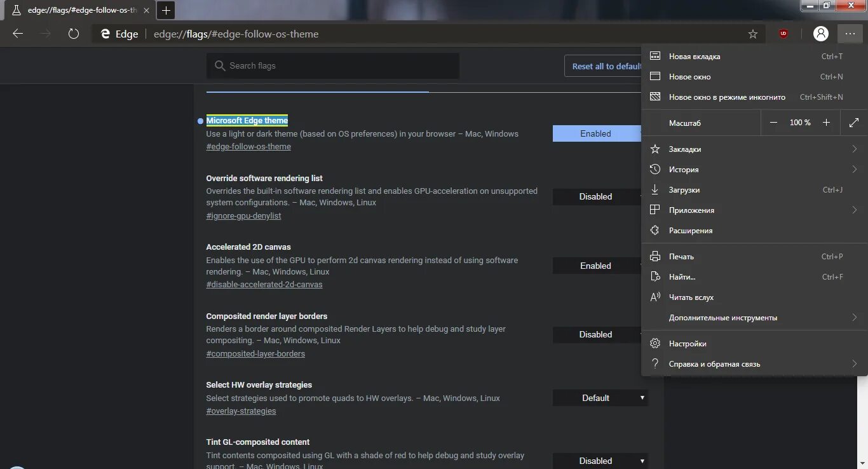
Task: Add this page to favorites star
Action: point(753,34)
